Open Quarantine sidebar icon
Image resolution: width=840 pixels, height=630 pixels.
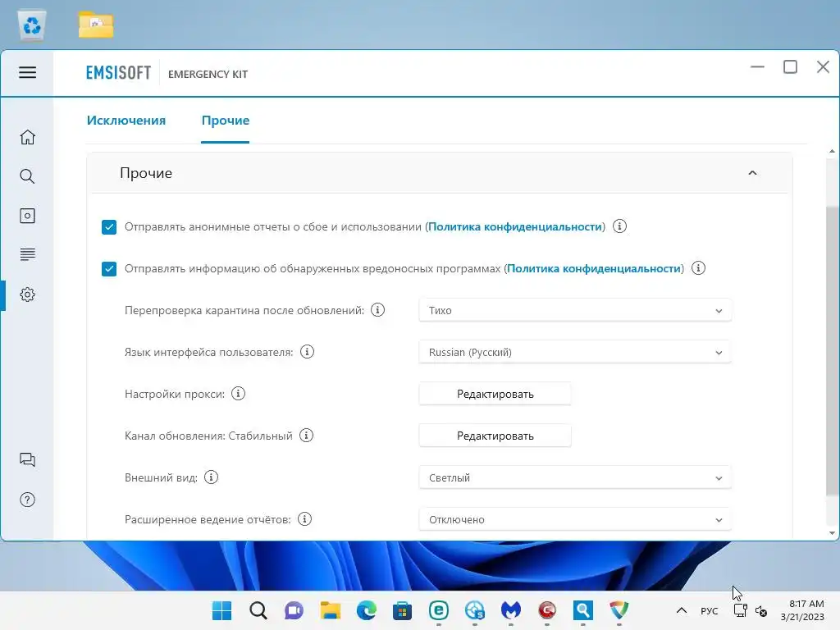[27, 216]
